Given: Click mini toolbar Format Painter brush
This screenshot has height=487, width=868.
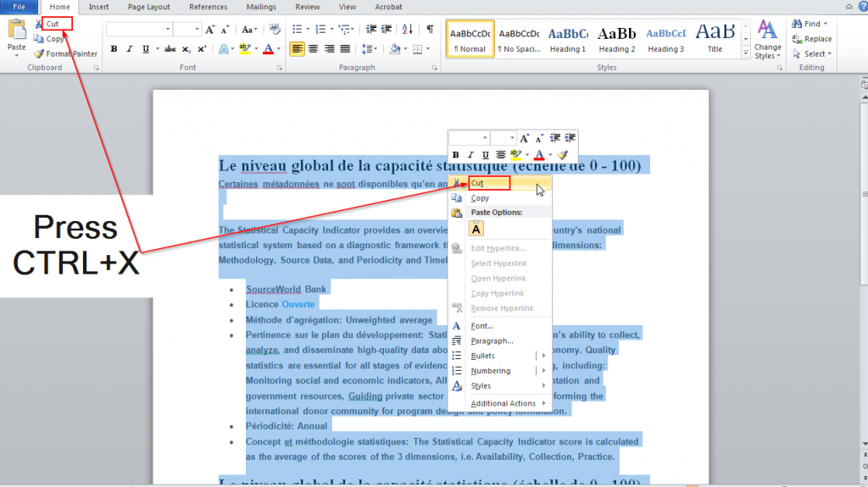Looking at the screenshot, I should tap(563, 155).
